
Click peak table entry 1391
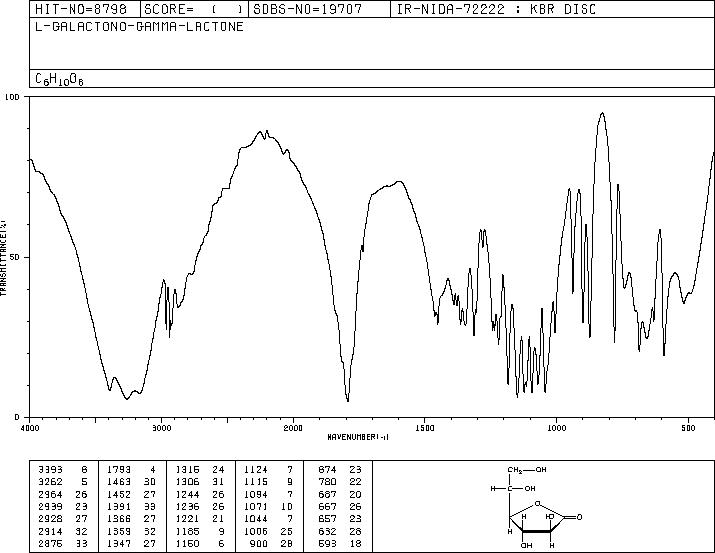(119, 506)
